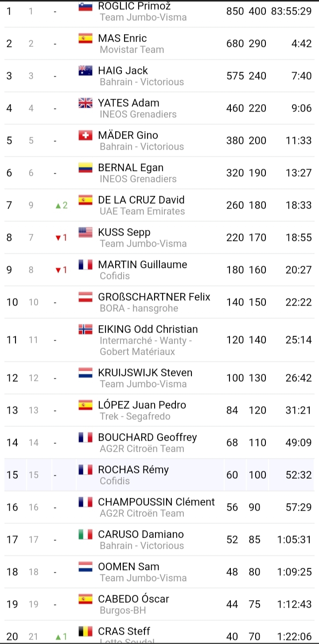The height and width of the screenshot is (644, 319).
Task: Select the highlighted ROCHAS Rémy row
Action: click(159, 475)
